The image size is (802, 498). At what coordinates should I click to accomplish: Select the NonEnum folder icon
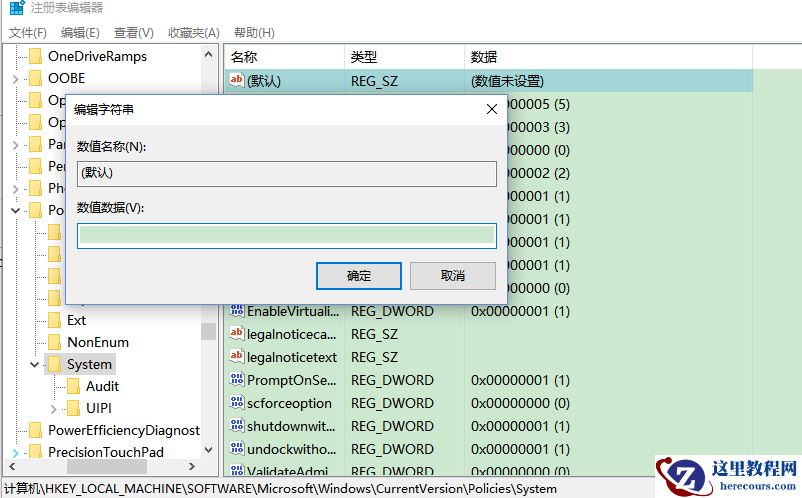[54, 342]
